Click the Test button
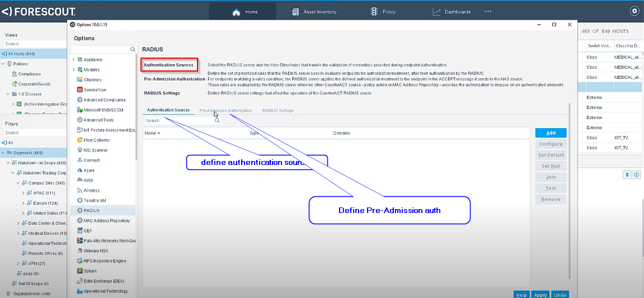The height and width of the screenshot is (298, 644). click(551, 188)
